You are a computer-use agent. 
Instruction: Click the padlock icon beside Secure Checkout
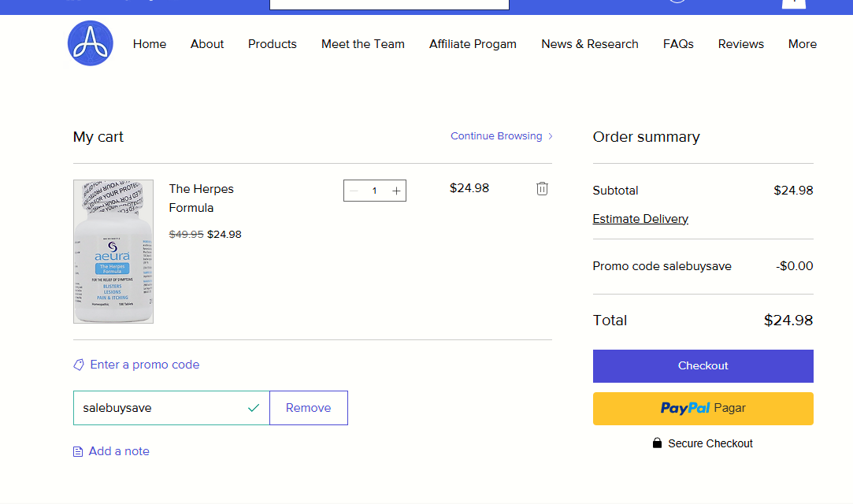[x=657, y=443]
